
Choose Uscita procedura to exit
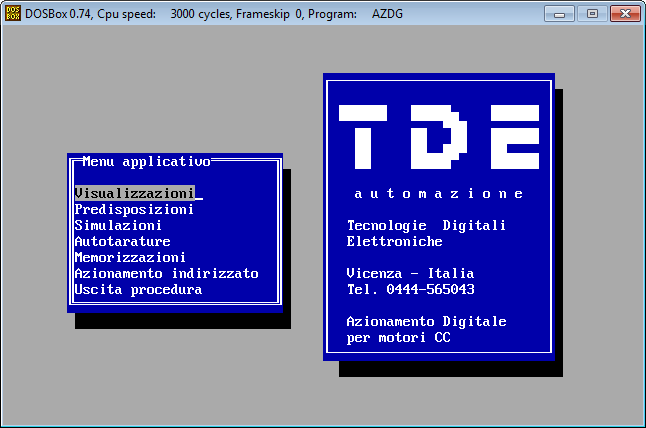[x=138, y=289]
